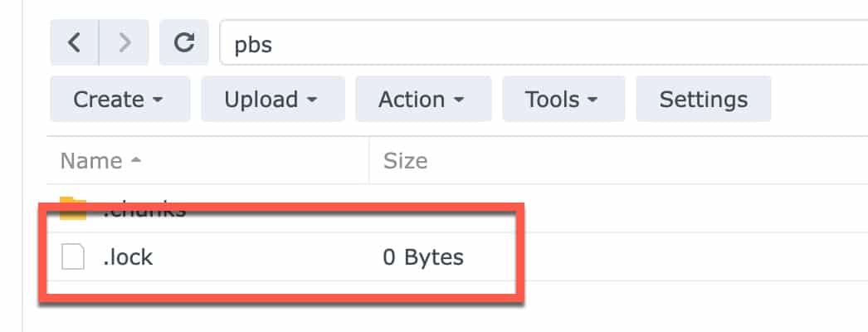Select the .chunks folder name
The width and height of the screenshot is (868, 332).
pyautogui.click(x=144, y=208)
